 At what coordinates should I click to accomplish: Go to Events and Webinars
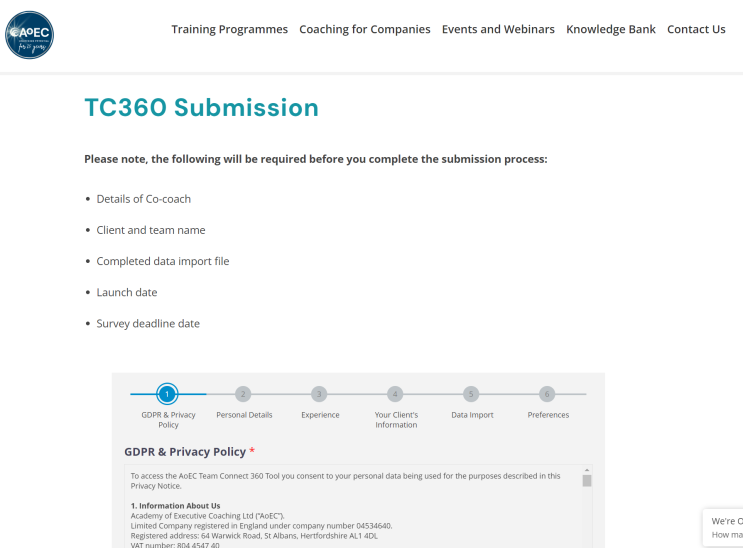498,29
